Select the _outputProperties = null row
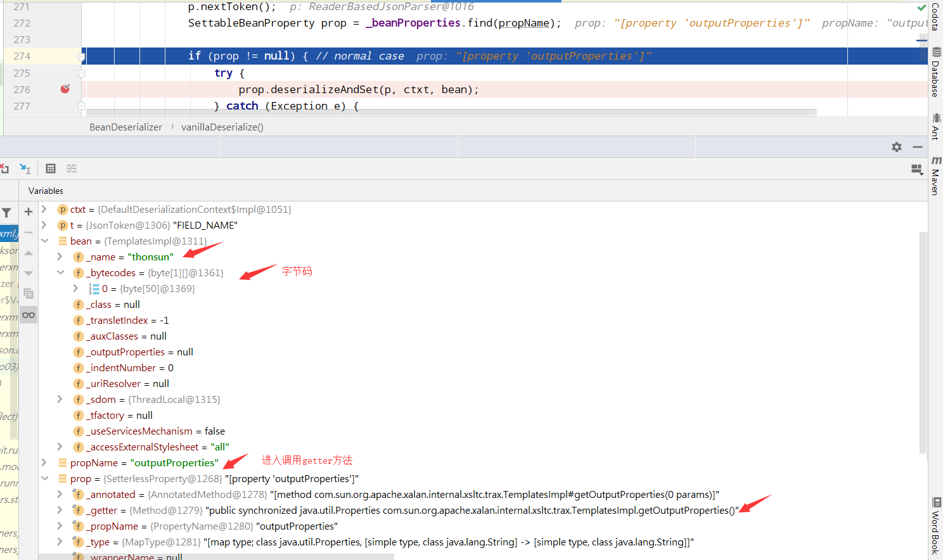This screenshot has height=560, width=943. pyautogui.click(x=478, y=352)
